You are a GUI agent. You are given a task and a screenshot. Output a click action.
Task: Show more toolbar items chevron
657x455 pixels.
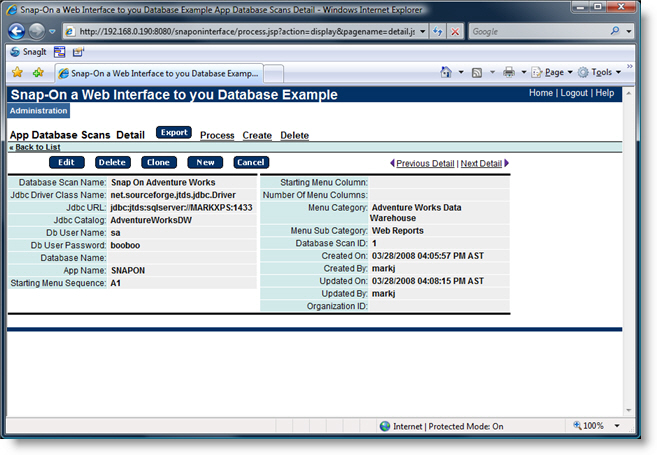pyautogui.click(x=629, y=66)
